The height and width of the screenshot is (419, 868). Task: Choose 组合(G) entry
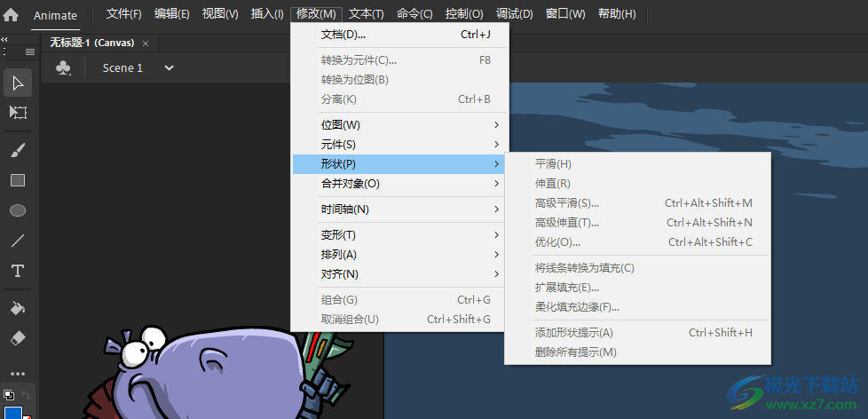click(x=398, y=300)
